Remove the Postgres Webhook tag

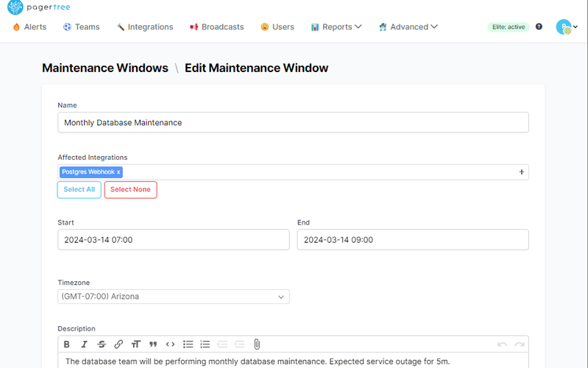tap(118, 171)
